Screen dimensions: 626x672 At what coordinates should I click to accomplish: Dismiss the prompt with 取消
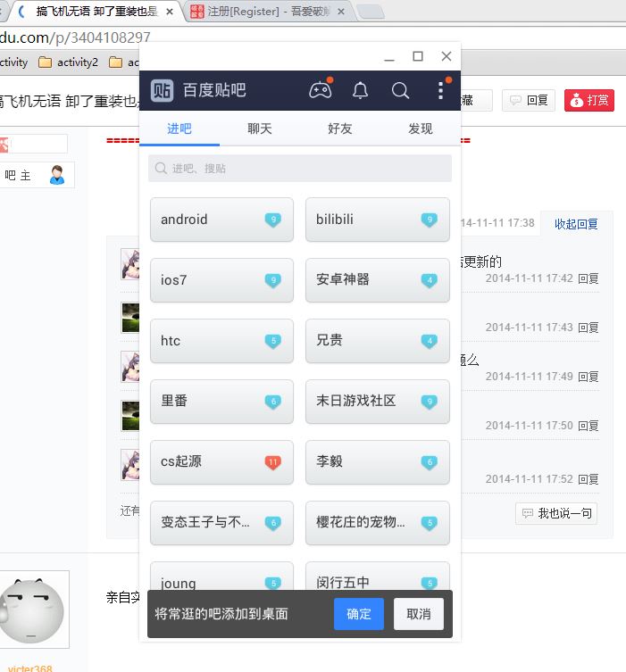(x=419, y=614)
